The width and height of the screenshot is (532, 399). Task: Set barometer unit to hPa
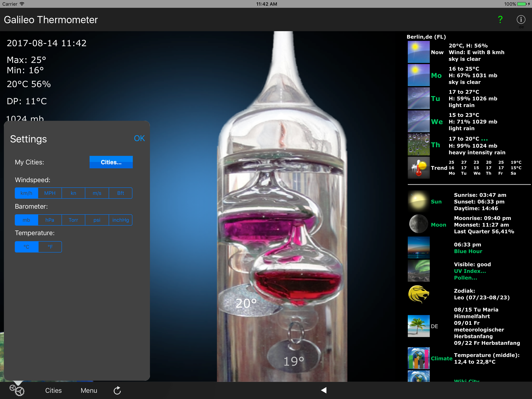(x=50, y=220)
